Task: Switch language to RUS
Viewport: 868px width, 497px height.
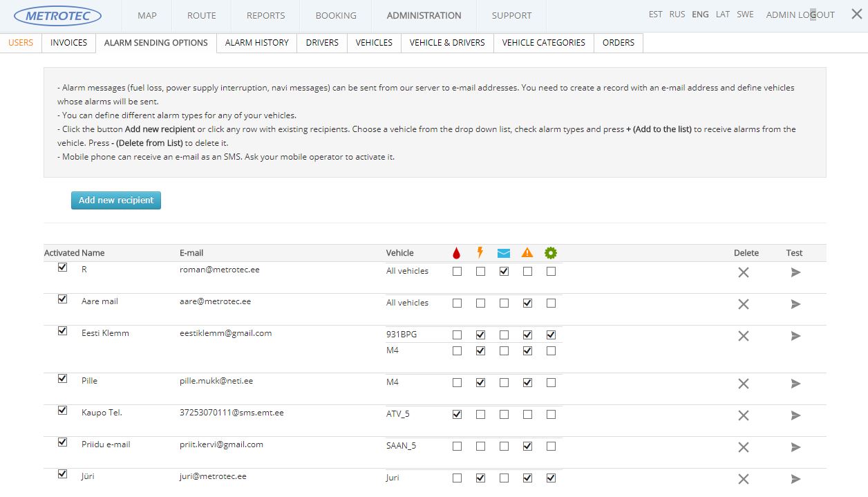Action: [677, 15]
